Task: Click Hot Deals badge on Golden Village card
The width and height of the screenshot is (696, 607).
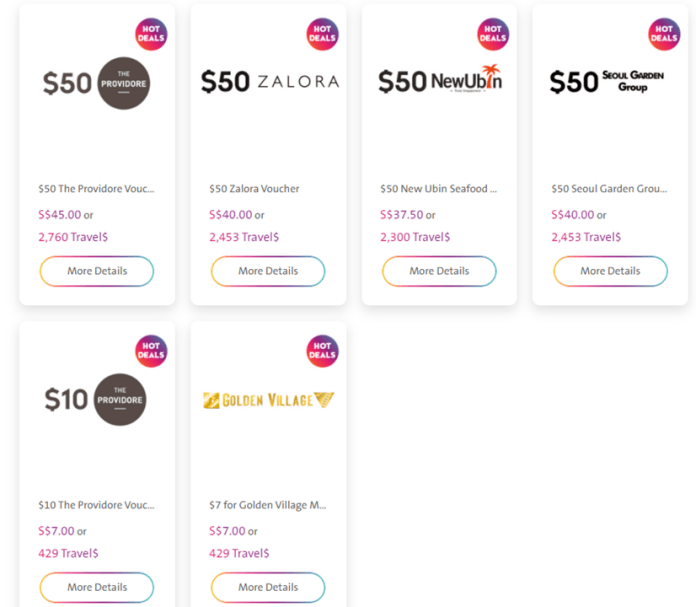Action: tap(322, 351)
